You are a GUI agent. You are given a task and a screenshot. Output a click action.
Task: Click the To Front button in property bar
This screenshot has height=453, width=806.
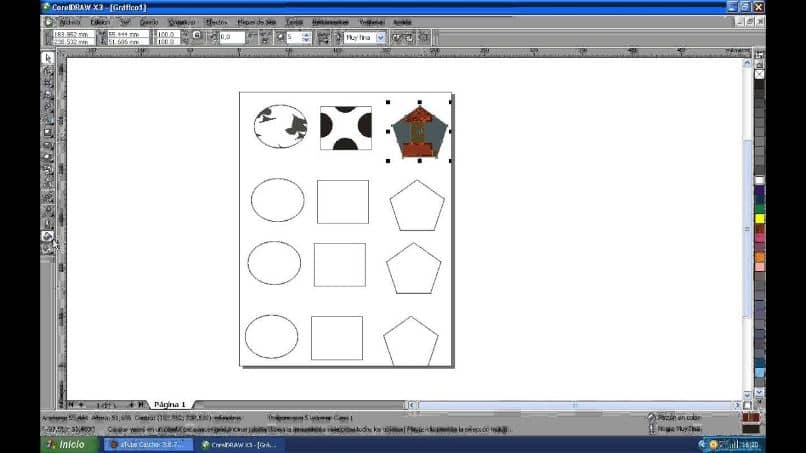point(396,38)
